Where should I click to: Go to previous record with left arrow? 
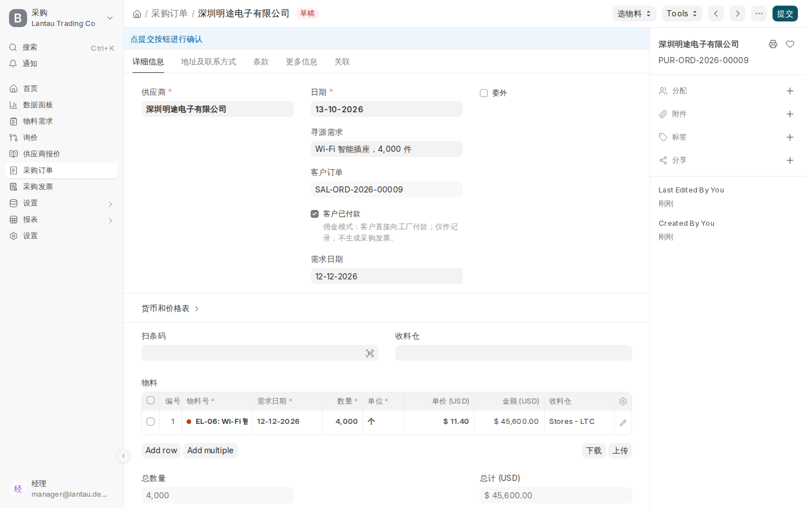tap(716, 14)
